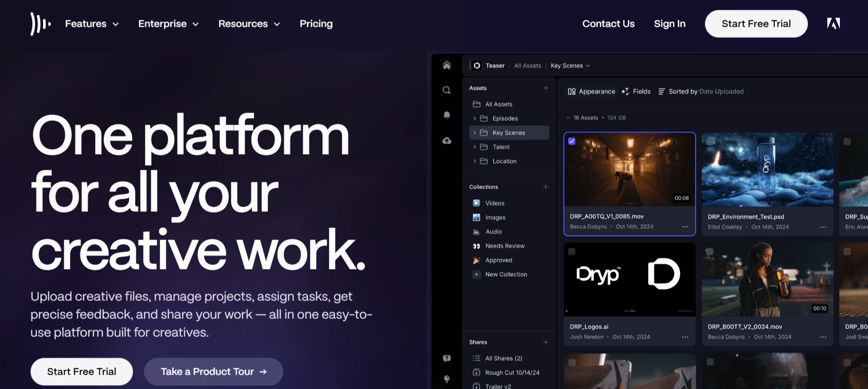Open more options for DRP_Logos.ai
This screenshot has width=868, height=389.
coord(685,337)
